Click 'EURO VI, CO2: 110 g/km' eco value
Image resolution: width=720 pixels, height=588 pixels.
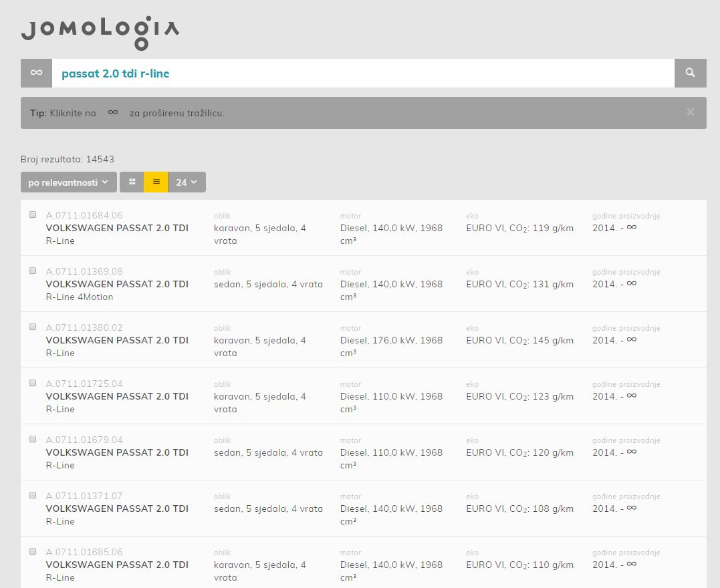tap(520, 565)
